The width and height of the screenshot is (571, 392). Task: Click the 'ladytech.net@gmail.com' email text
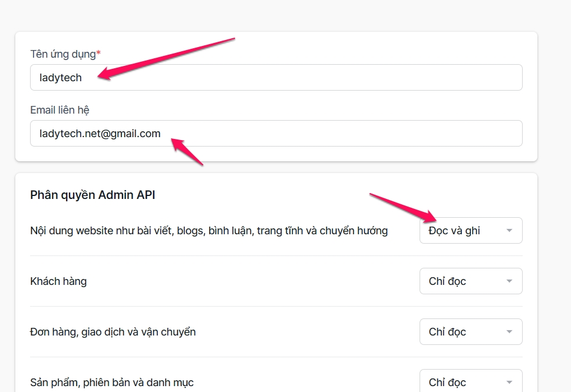(100, 134)
